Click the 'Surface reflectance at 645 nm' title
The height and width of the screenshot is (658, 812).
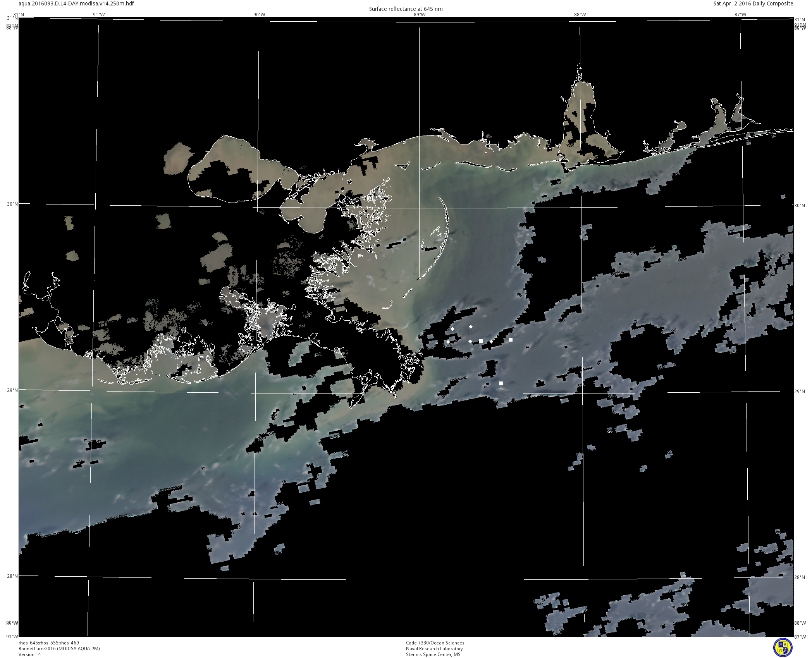[x=406, y=9]
